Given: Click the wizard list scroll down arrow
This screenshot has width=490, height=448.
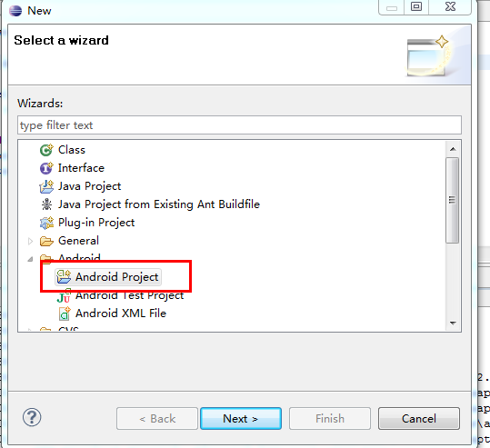Looking at the screenshot, I should pos(453,324).
